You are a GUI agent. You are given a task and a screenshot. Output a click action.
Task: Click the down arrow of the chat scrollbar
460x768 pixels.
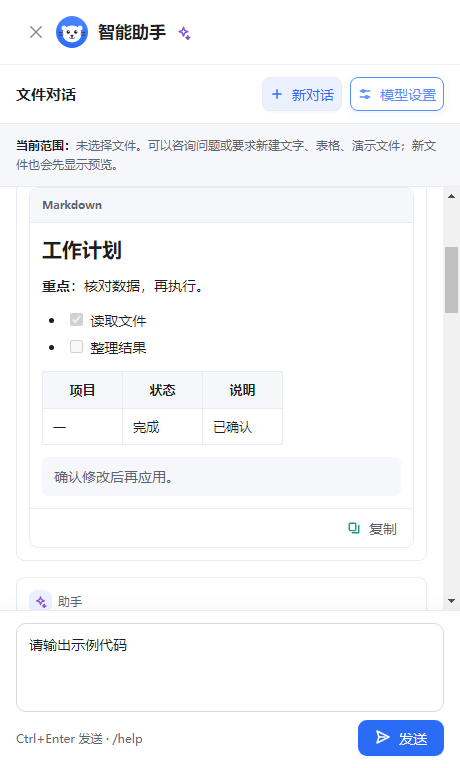tap(451, 601)
